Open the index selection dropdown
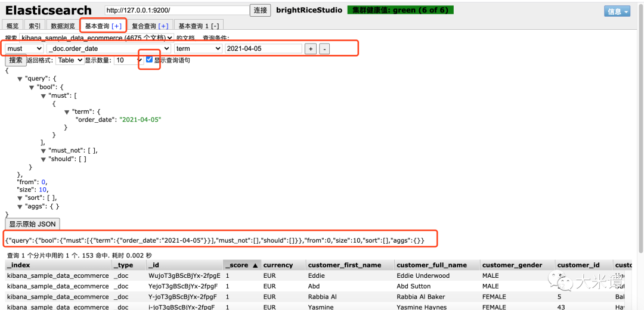This screenshot has height=310, width=644. pyautogui.click(x=97, y=38)
